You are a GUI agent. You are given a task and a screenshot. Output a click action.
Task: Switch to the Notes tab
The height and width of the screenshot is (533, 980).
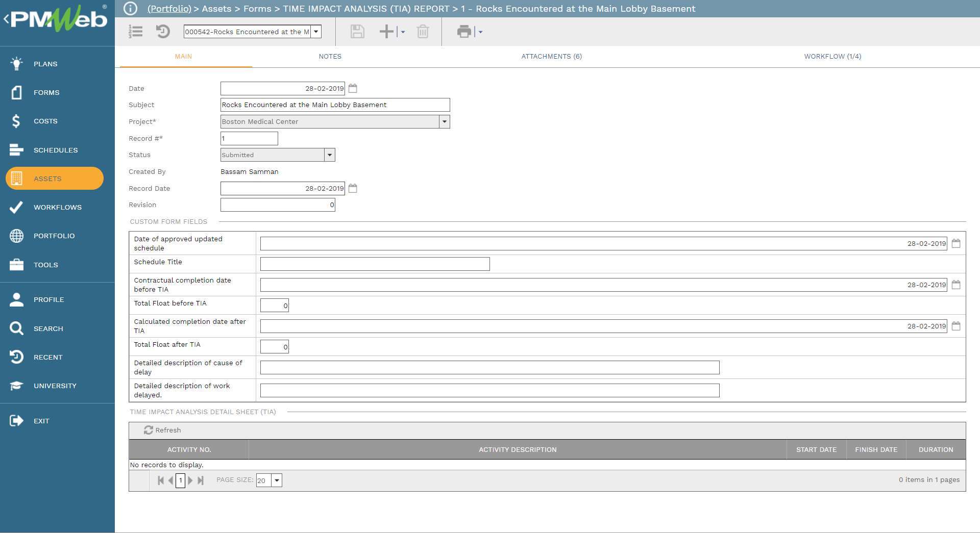pos(330,56)
